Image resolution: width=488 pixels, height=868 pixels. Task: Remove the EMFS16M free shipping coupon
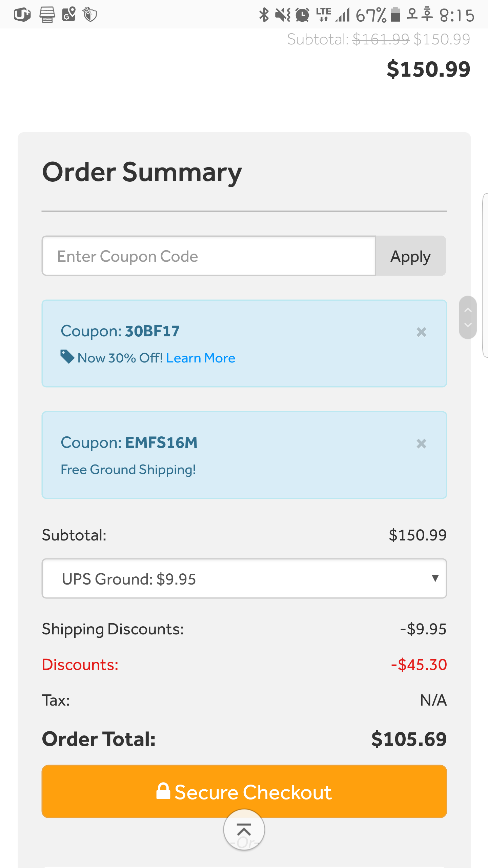(x=421, y=443)
